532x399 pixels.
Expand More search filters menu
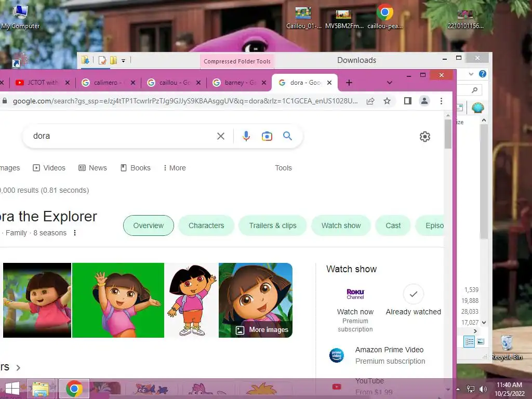coord(175,168)
